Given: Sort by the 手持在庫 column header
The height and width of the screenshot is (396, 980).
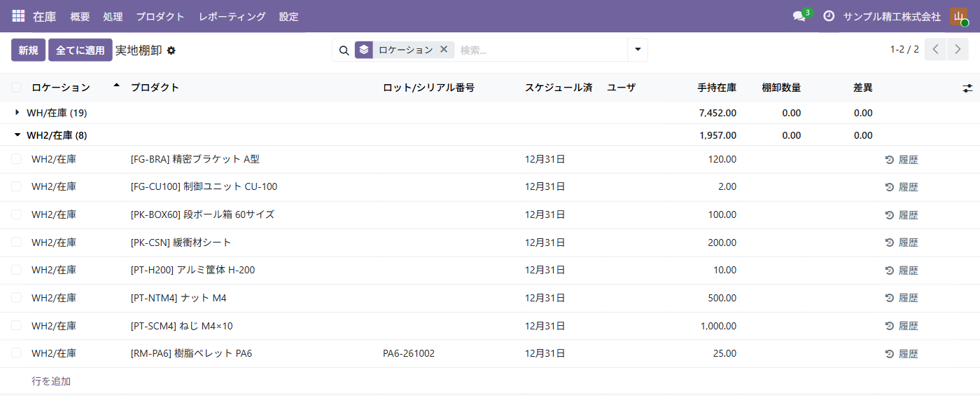Looking at the screenshot, I should click(717, 88).
